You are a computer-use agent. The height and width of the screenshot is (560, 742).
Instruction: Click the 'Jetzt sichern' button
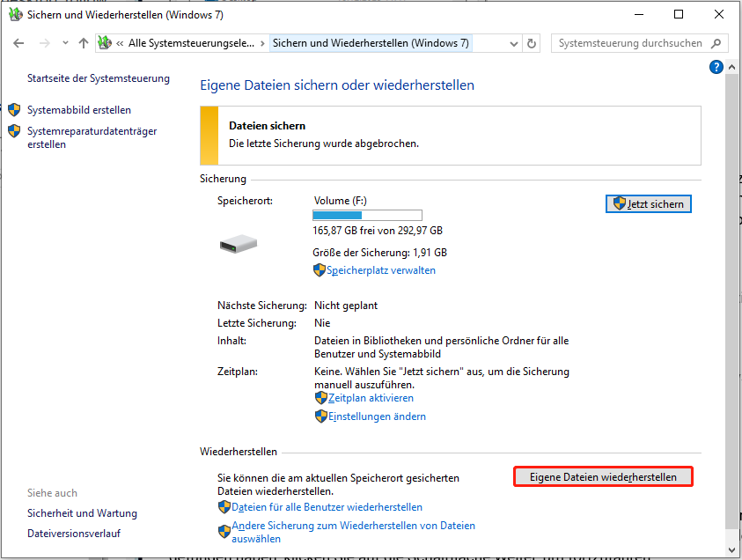pos(649,204)
